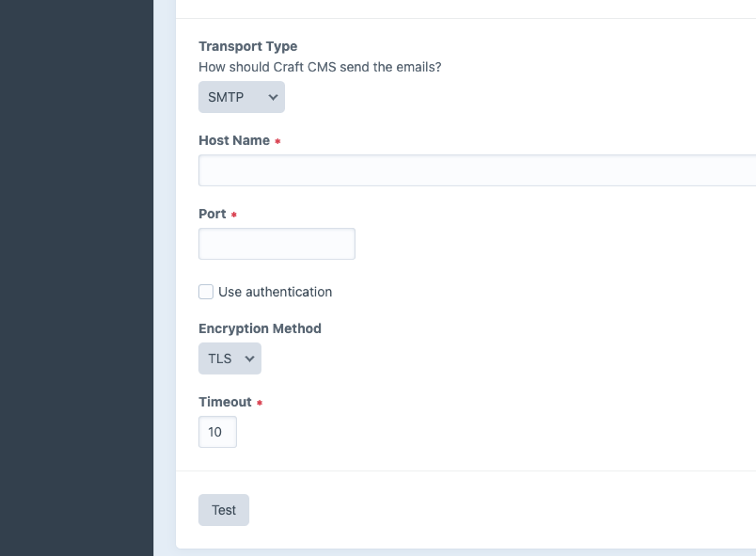
Task: Click the 'Host Name' field label
Action: tap(234, 140)
